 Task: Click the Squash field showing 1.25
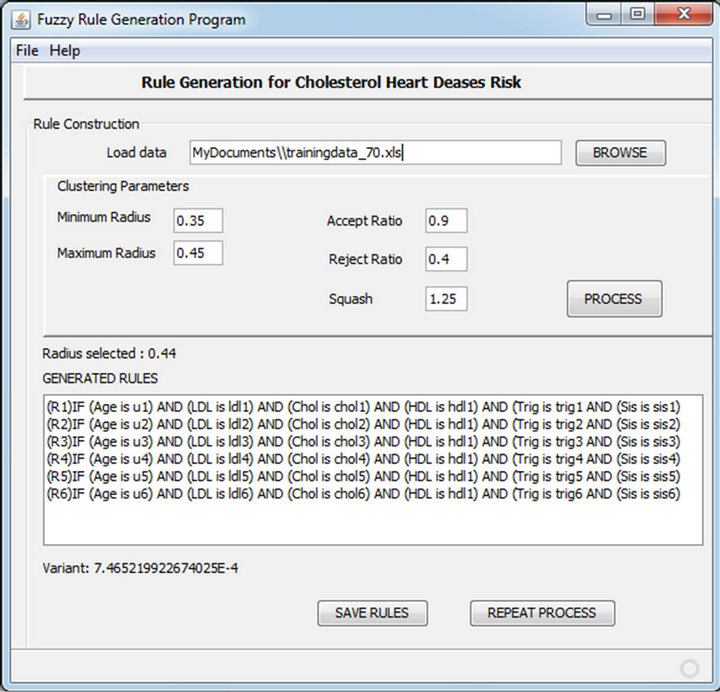pos(446,299)
